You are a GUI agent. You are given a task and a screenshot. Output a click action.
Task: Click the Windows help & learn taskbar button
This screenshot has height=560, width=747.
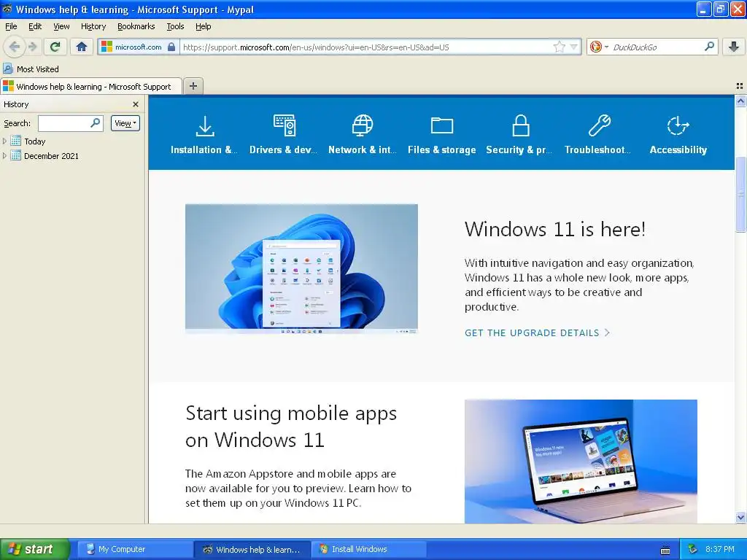point(252,549)
